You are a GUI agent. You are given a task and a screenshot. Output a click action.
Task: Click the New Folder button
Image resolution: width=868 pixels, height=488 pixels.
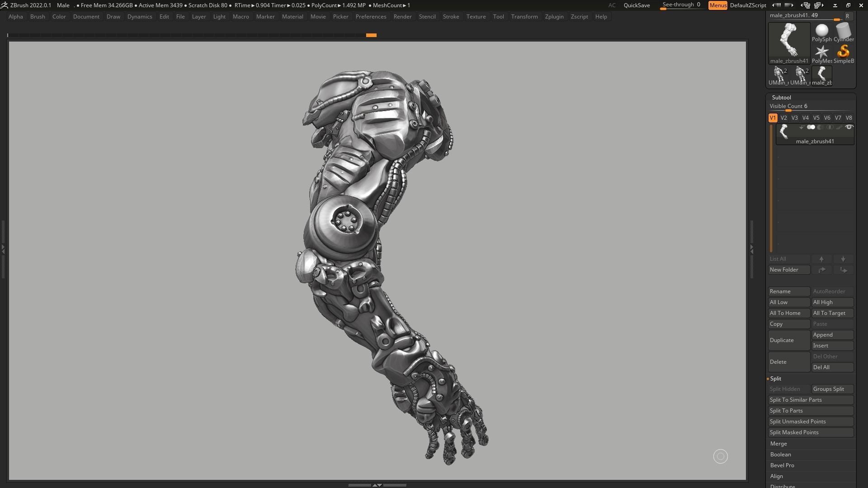[789, 270]
